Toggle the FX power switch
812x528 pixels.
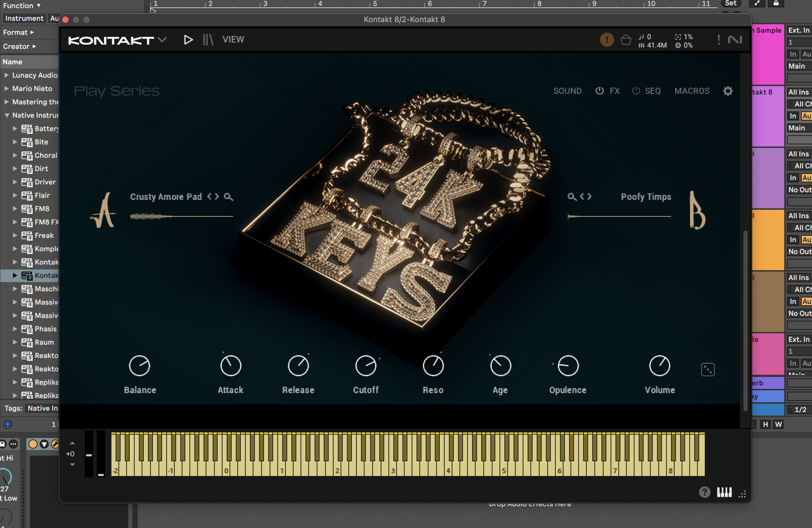(x=599, y=91)
